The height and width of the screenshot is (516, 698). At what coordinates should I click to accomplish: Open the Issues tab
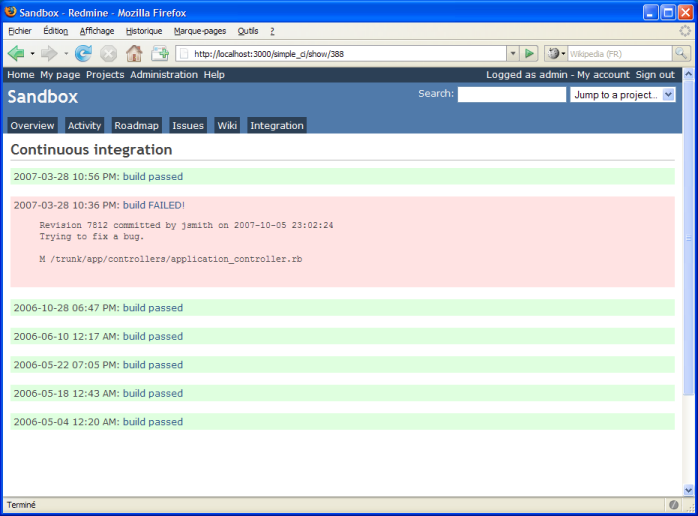coord(188,126)
